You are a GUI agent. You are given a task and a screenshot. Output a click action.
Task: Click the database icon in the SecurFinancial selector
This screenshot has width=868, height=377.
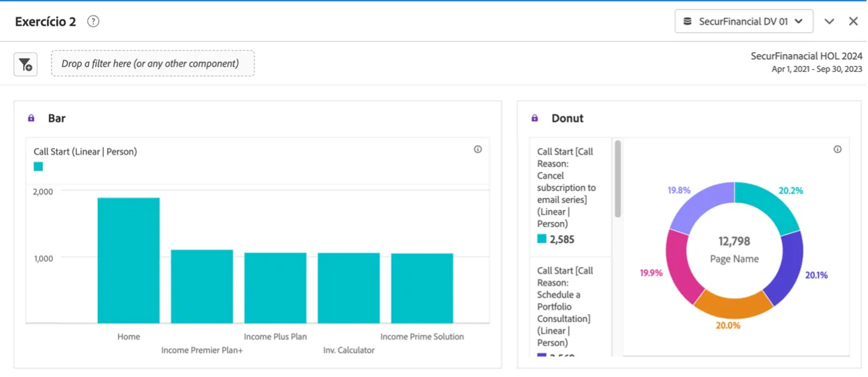(x=688, y=21)
